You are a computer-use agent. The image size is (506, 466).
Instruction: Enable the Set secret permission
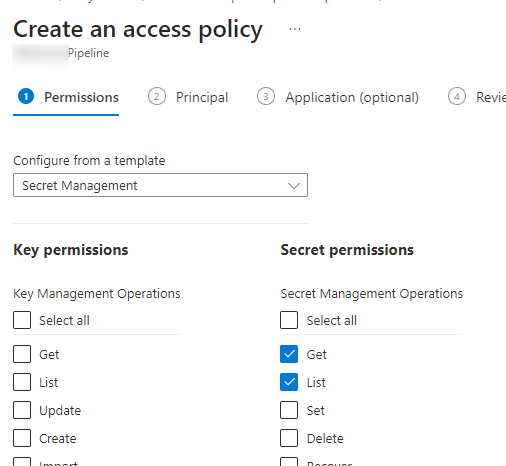coord(289,410)
